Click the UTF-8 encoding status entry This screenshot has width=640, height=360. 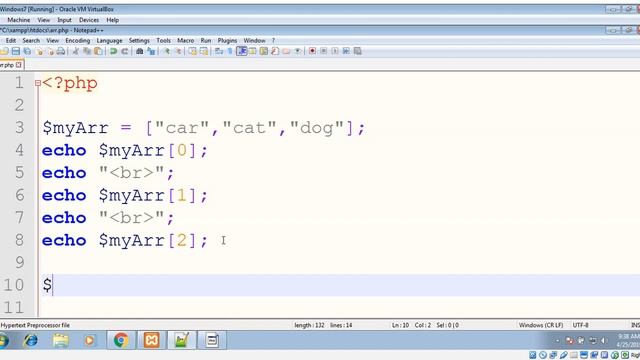pos(580,325)
